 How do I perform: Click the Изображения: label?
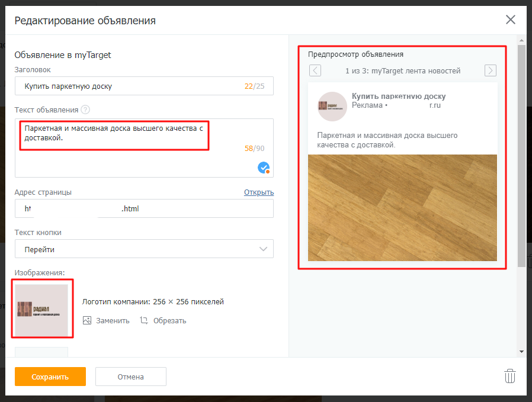click(40, 272)
